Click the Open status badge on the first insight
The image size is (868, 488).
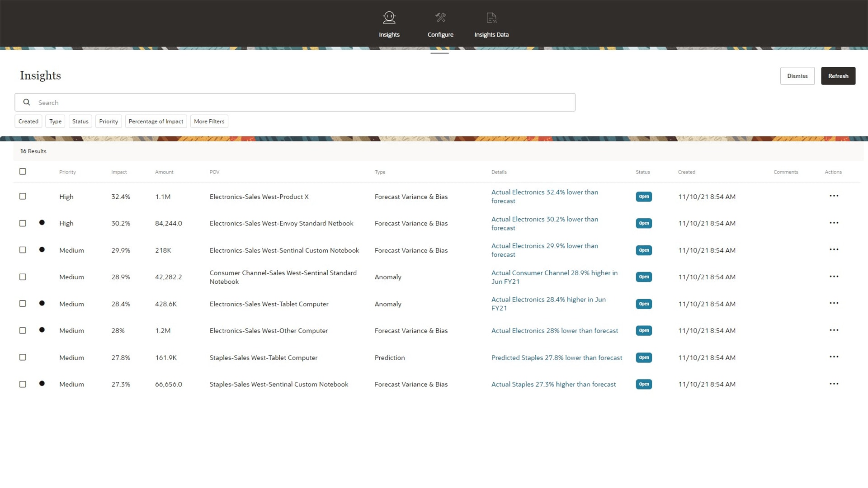point(644,197)
